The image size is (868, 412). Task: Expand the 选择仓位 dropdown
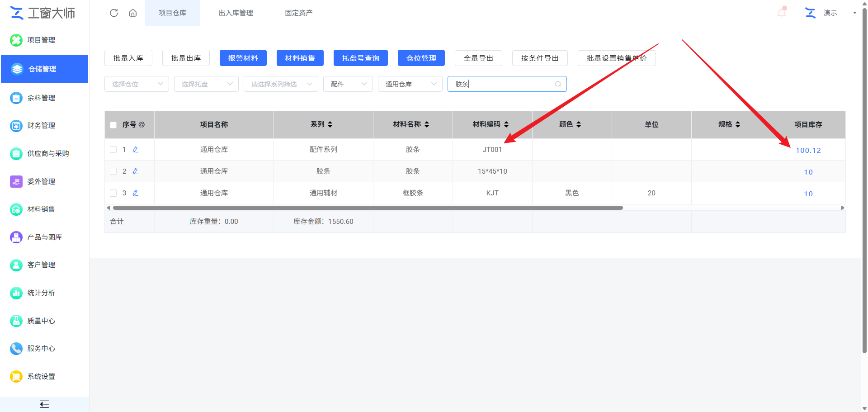point(137,84)
